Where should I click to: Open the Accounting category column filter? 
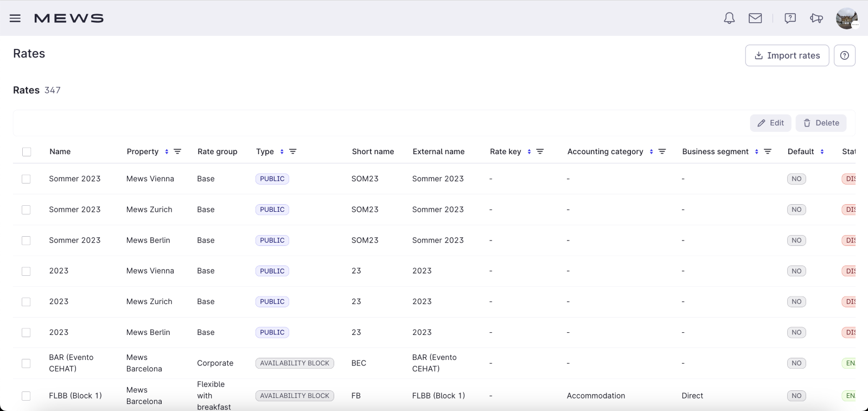[662, 152]
